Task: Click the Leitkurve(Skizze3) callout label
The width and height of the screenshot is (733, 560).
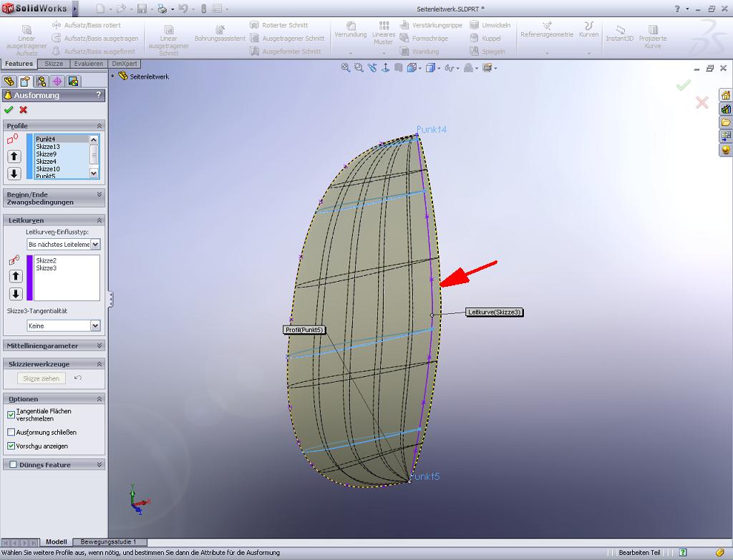Action: coord(495,312)
